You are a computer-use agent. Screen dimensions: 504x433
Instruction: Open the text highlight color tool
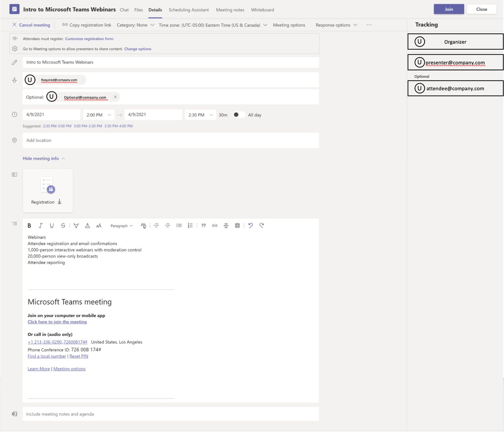(x=76, y=226)
